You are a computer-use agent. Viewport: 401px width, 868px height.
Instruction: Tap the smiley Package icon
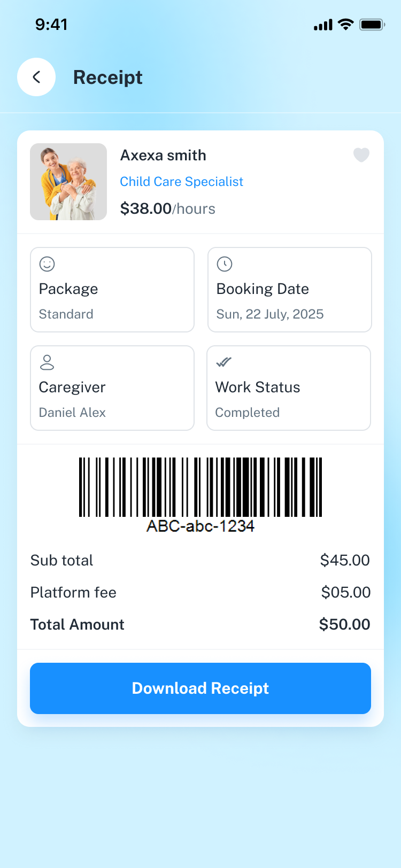pyautogui.click(x=47, y=264)
